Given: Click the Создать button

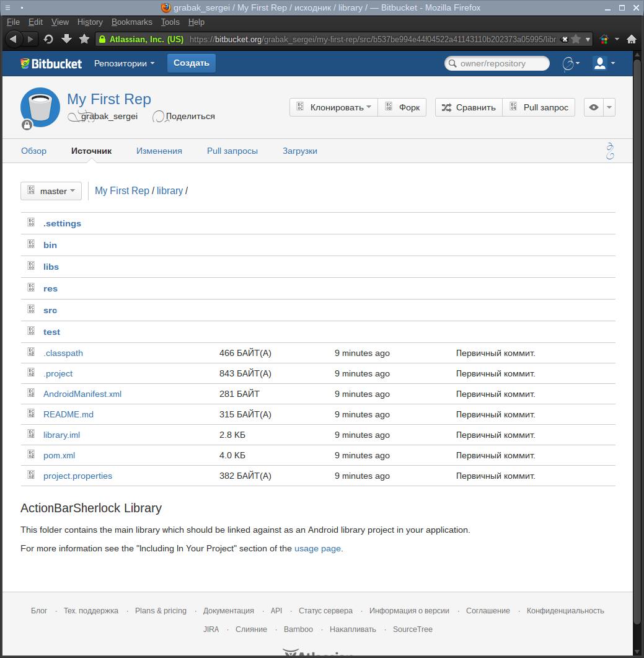Looking at the screenshot, I should click(x=191, y=63).
